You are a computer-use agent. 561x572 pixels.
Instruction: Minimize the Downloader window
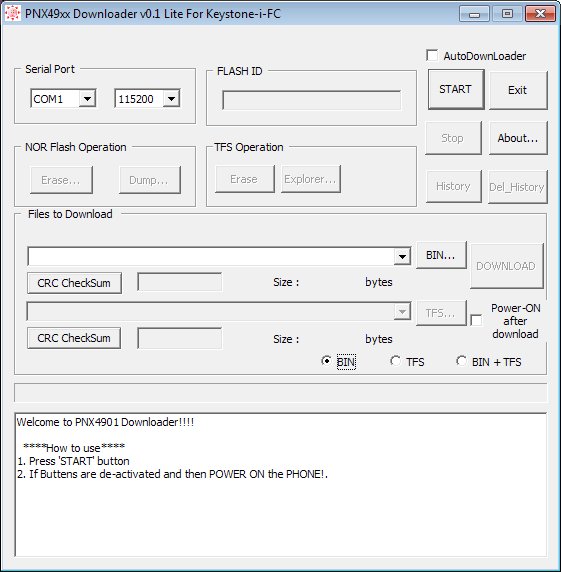(x=474, y=14)
